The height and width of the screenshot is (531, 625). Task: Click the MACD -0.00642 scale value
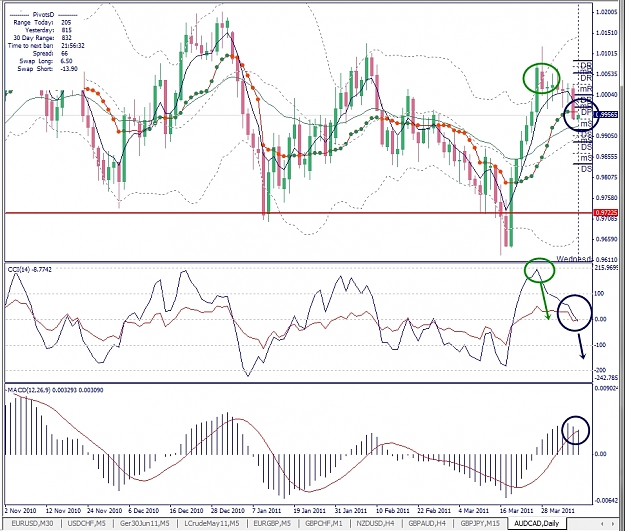[x=606, y=501]
